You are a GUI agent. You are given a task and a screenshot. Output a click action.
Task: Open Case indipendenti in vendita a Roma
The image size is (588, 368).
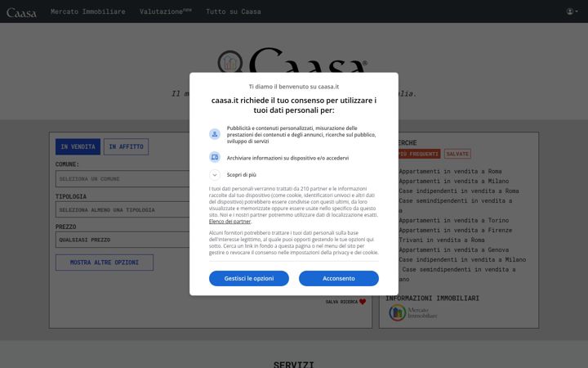459,191
